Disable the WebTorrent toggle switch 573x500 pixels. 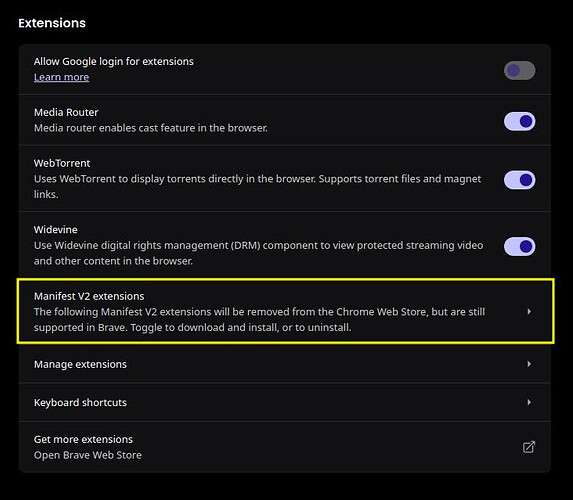click(x=519, y=180)
